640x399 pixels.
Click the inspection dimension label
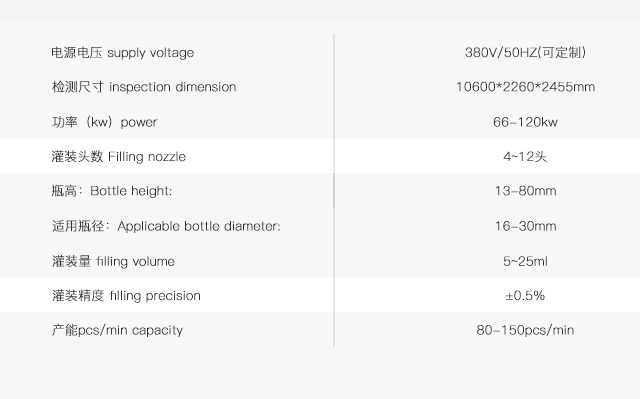click(144, 87)
